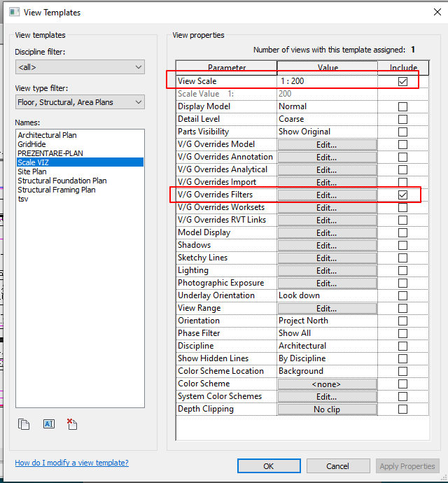The width and height of the screenshot is (448, 483).
Task: Click Show Hidden Lines value By Discipline
Action: tap(327, 358)
